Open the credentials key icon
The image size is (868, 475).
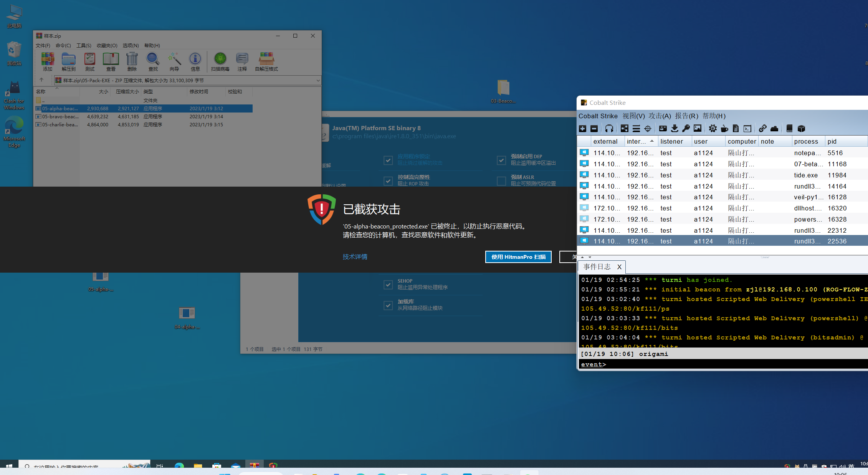coord(686,129)
